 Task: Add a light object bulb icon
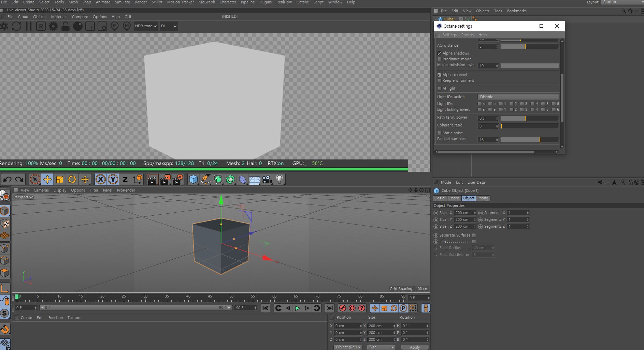click(x=280, y=179)
